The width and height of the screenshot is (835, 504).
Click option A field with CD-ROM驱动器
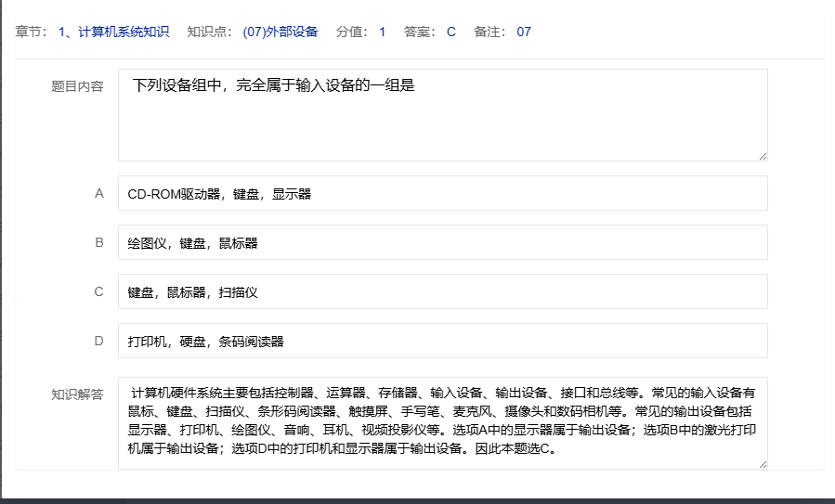click(442, 194)
